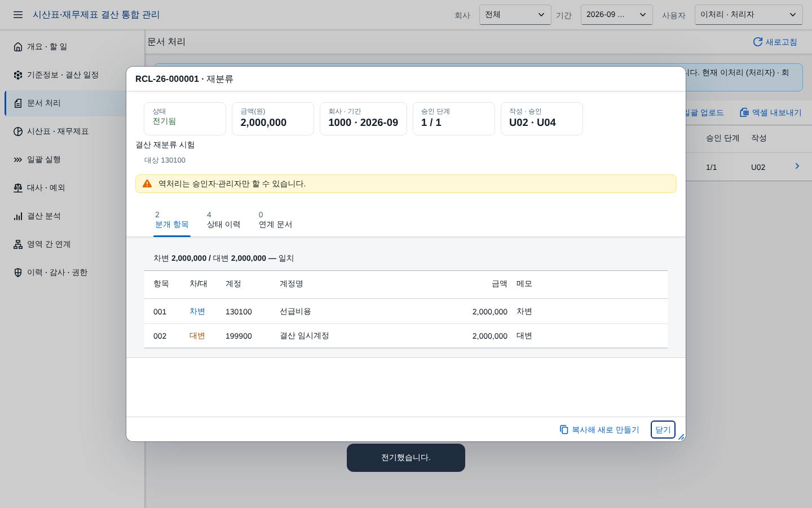Image resolution: width=812 pixels, height=508 pixels.
Task: Click the scales icon for 대사 · 예외
Action: 18,188
